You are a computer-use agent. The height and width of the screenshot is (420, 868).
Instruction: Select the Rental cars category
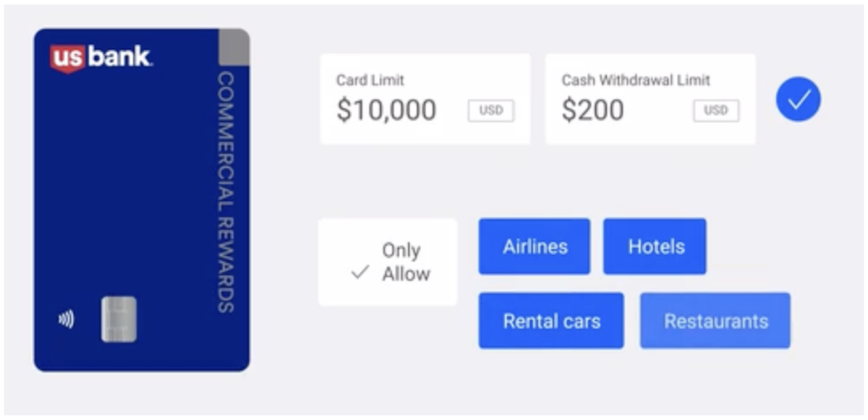551,320
